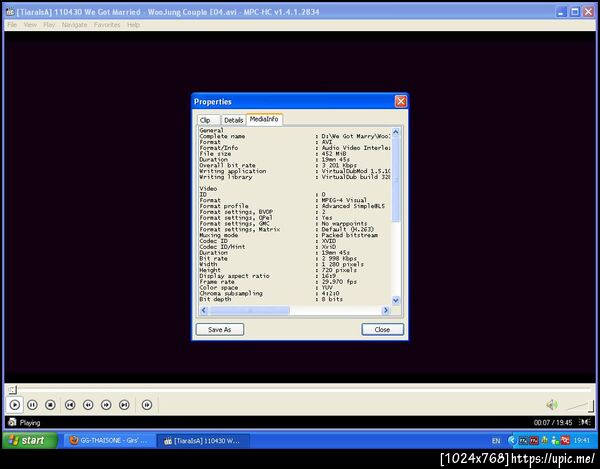Click the '29.970 fps' value
The width and height of the screenshot is (600, 469).
pos(339,282)
